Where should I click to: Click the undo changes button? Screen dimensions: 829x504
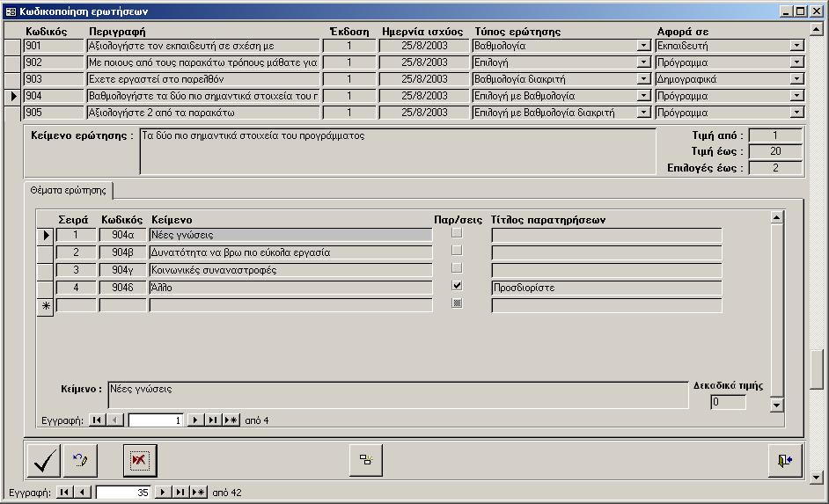tap(81, 460)
